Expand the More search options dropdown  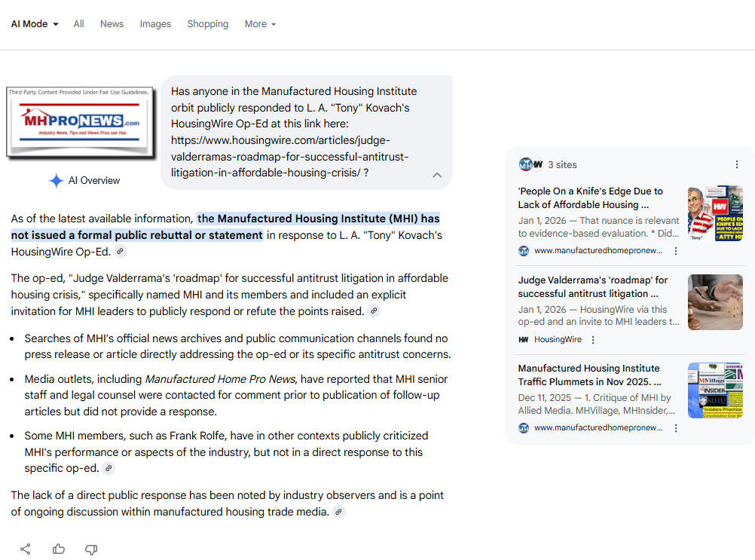pos(260,24)
